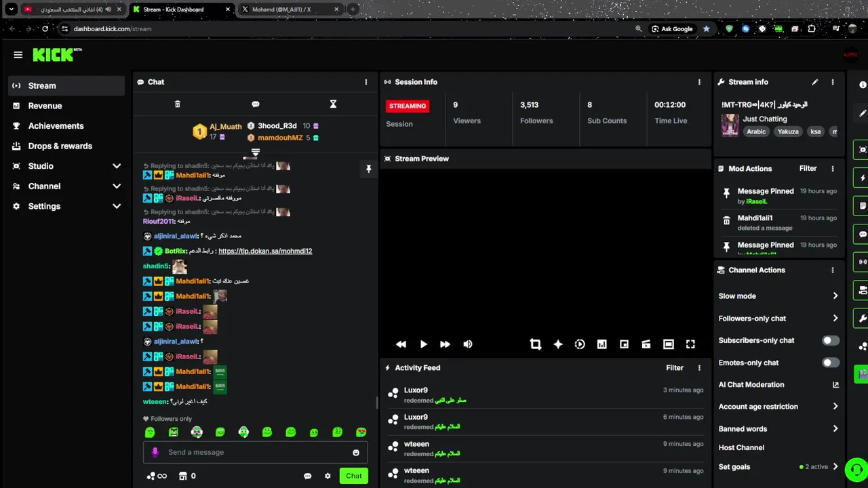Click Host Channel action

741,448
